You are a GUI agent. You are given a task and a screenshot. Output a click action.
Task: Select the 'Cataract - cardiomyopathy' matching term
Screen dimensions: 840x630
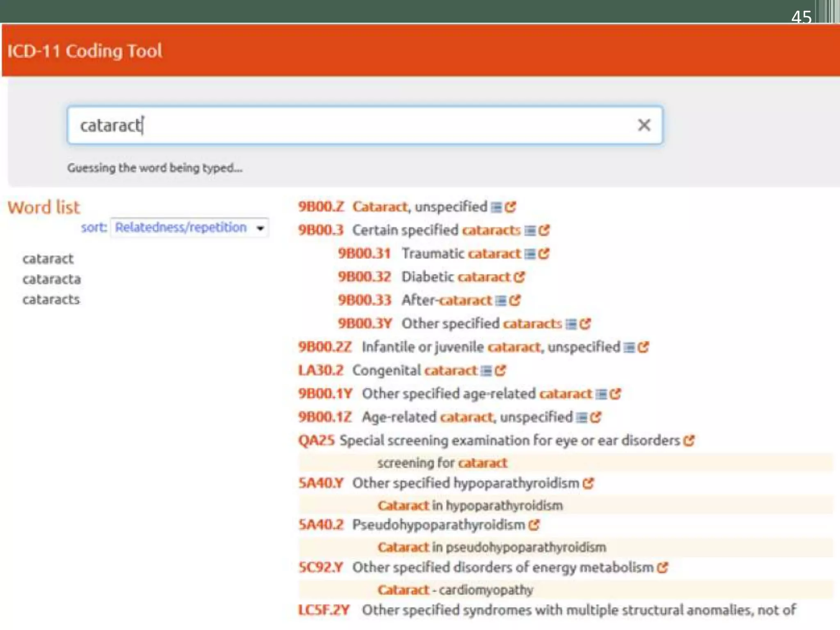click(x=455, y=590)
